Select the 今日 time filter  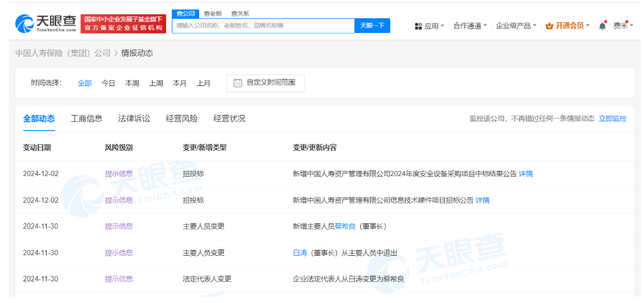[x=109, y=83]
